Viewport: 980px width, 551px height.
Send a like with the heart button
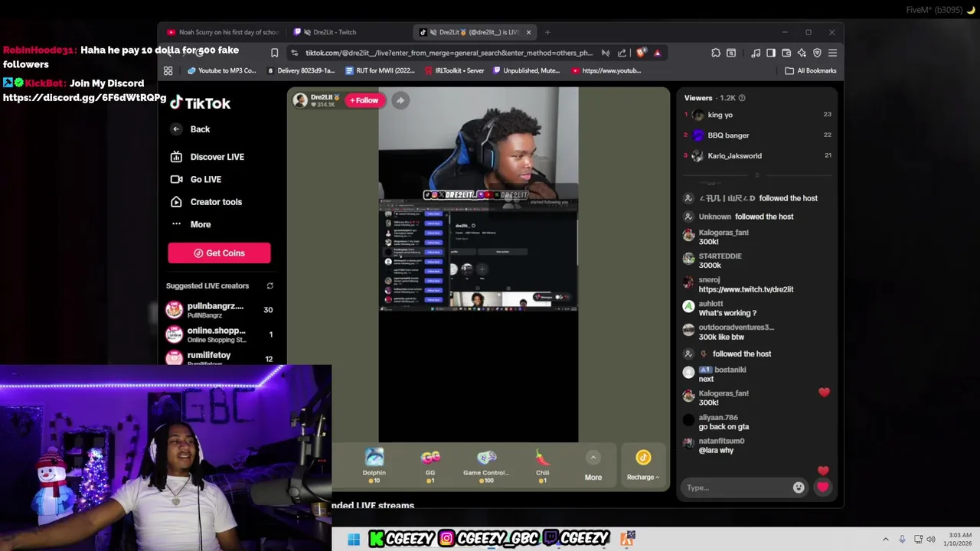pos(823,487)
